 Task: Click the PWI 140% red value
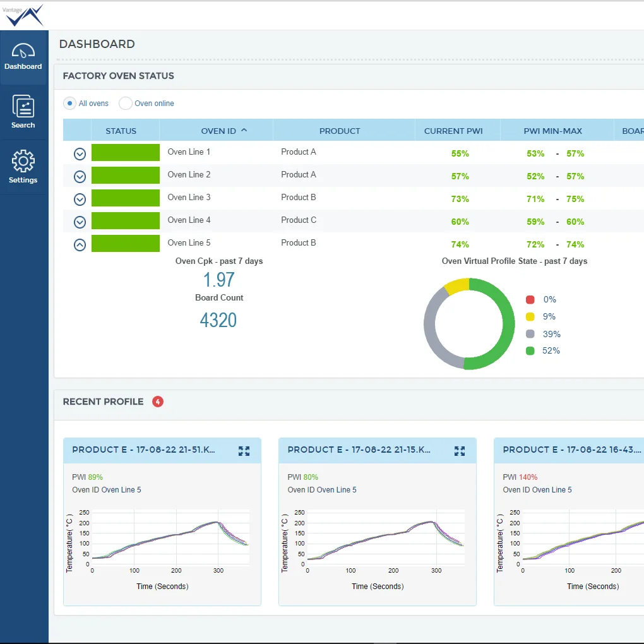point(528,477)
